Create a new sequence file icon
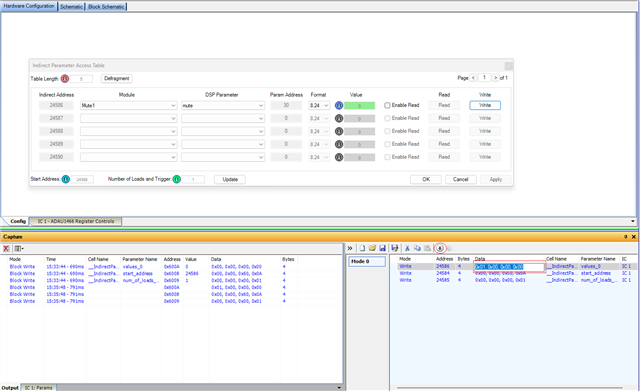The image size is (640, 391). 362,248
